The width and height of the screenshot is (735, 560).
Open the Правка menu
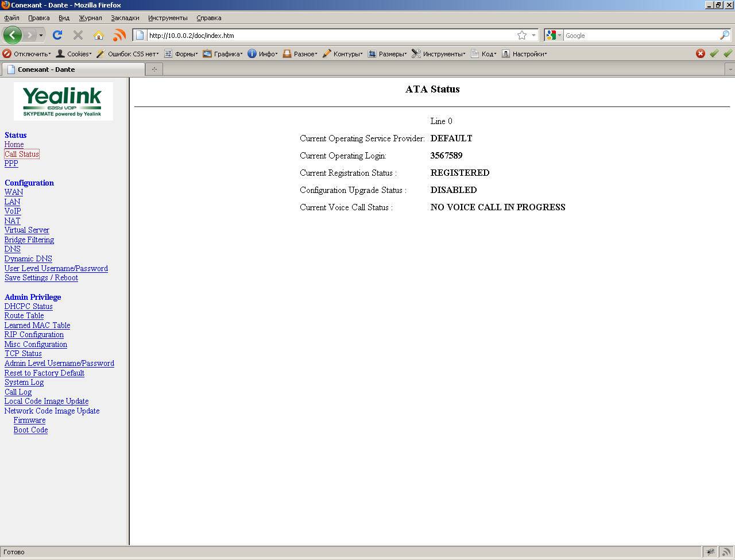pyautogui.click(x=39, y=18)
